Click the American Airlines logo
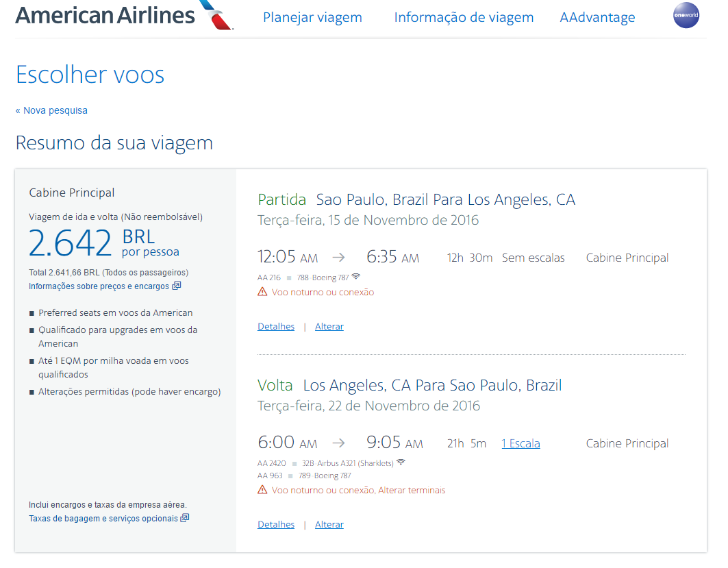728x568 pixels. 123,16
